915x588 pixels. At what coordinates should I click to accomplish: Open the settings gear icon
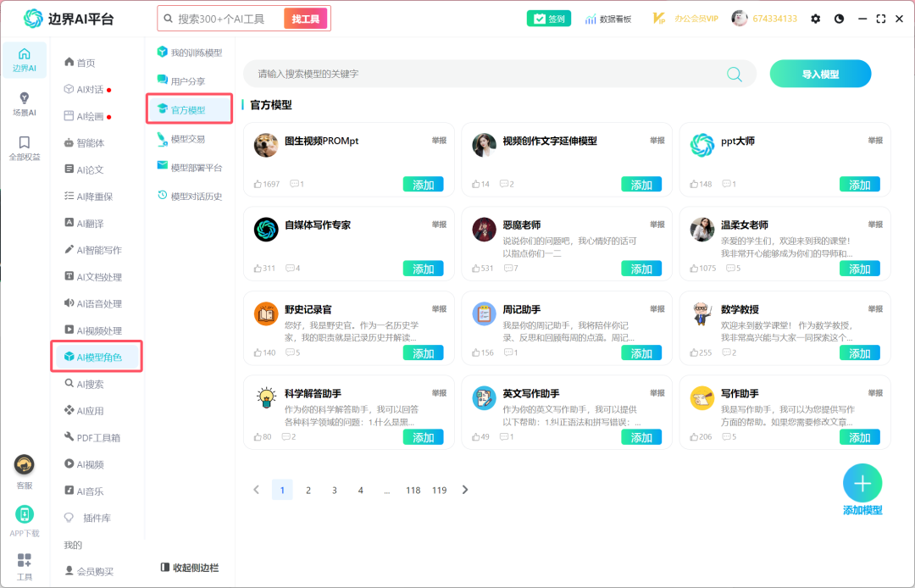click(815, 19)
